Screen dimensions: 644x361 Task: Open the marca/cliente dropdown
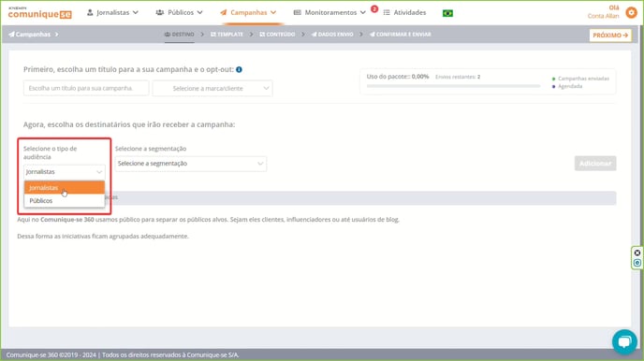pyautogui.click(x=212, y=88)
